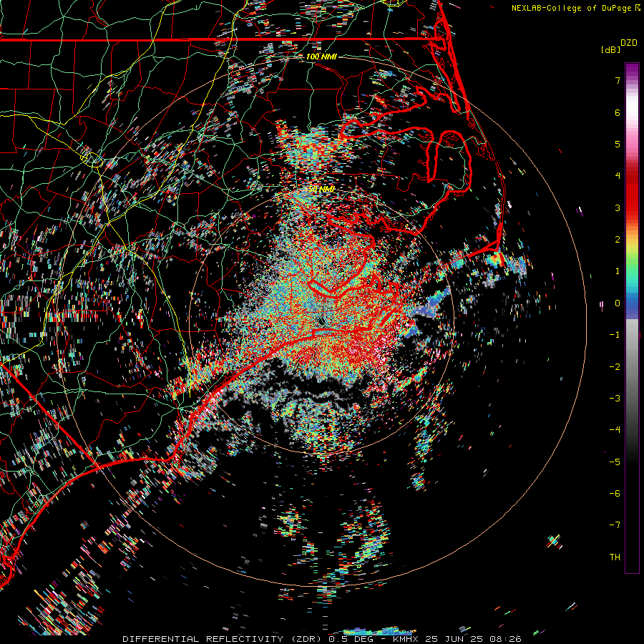644x644 pixels.
Task: Click the NEXLAB-College of DuPage credit text
Action: (572, 8)
